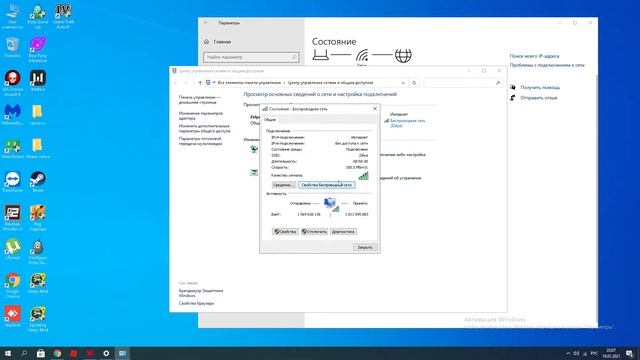Click the keyboard language indicator РУС

(594, 353)
